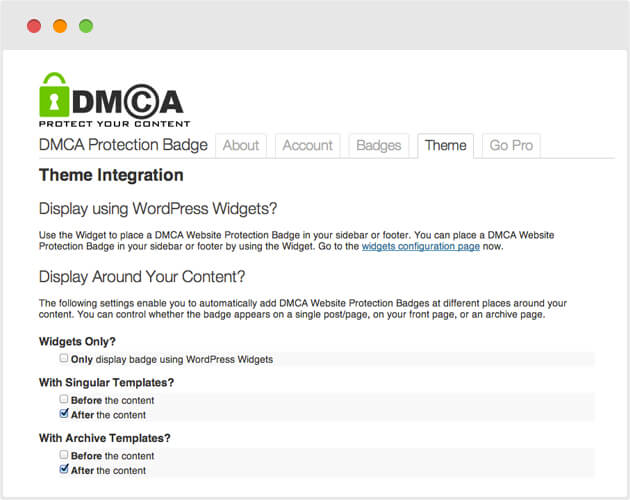Viewport: 630px width, 500px height.
Task: Click the red close window button
Action: click(34, 26)
